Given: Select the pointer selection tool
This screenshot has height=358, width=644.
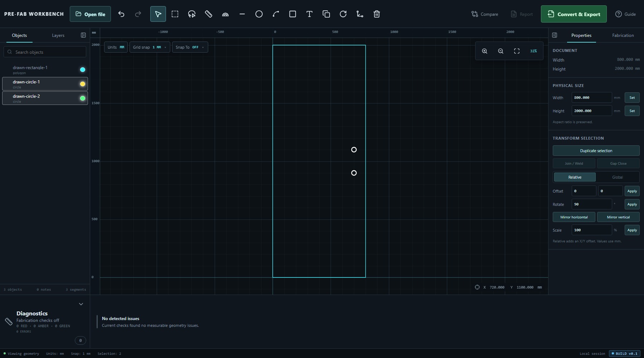Looking at the screenshot, I should pyautogui.click(x=158, y=14).
